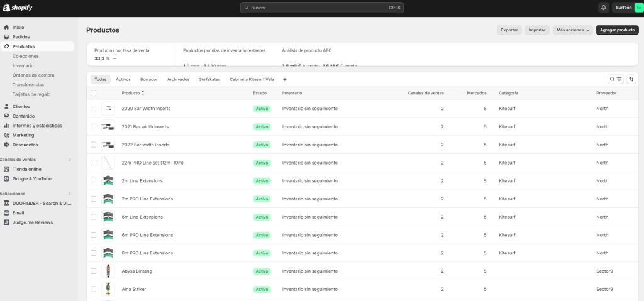
Task: Open search and filter products icon
Action: click(615, 79)
